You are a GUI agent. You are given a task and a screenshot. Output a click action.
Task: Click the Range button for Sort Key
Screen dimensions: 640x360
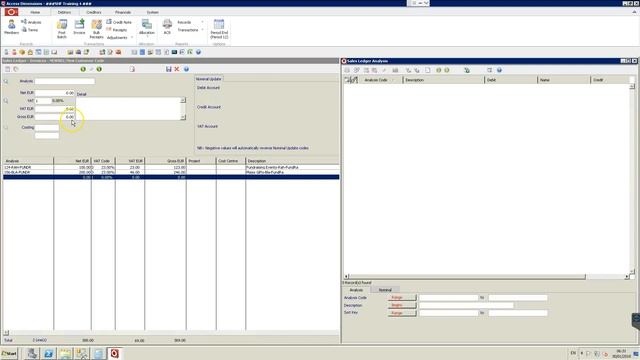(402, 313)
